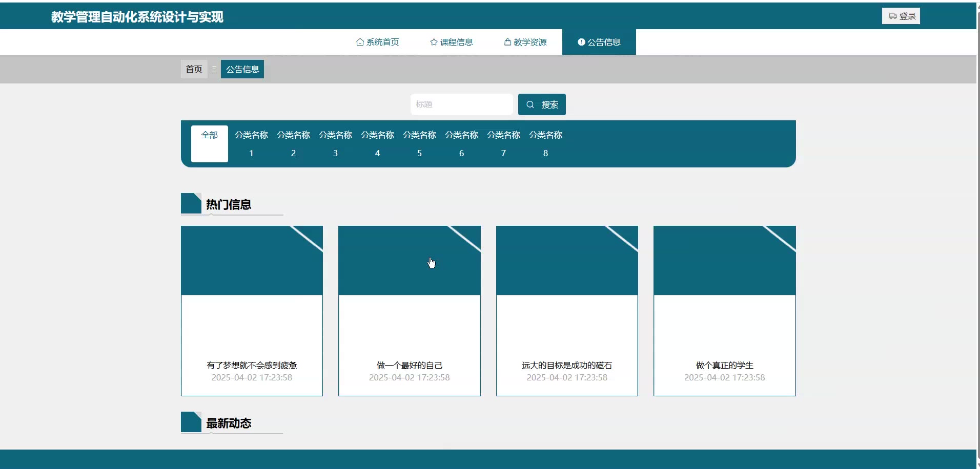The width and height of the screenshot is (980, 469).
Task: Select the 分类名称 8 category
Action: coord(545,143)
